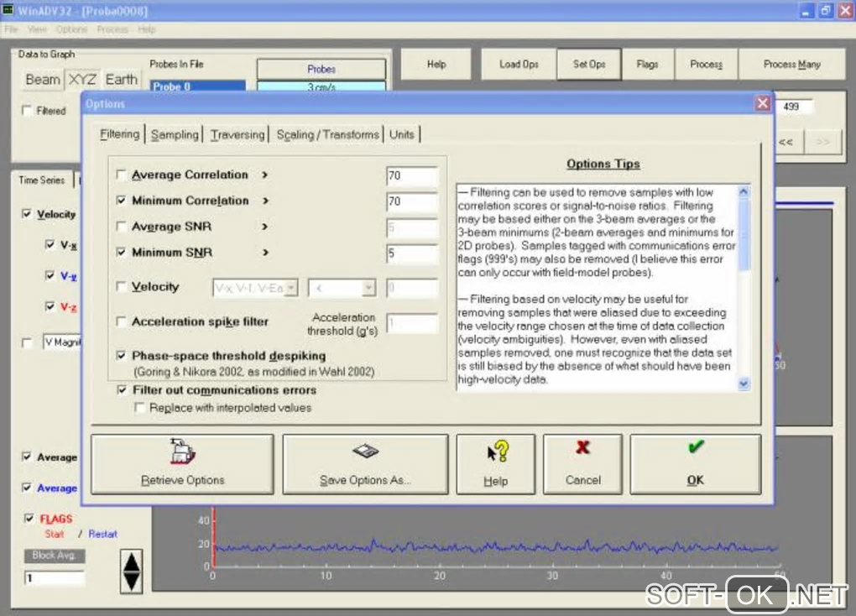Open the Traversing tab
The image size is (856, 616).
(237, 134)
